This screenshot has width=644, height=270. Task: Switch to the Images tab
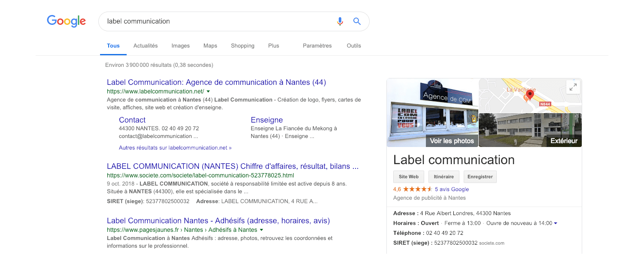[x=180, y=46]
